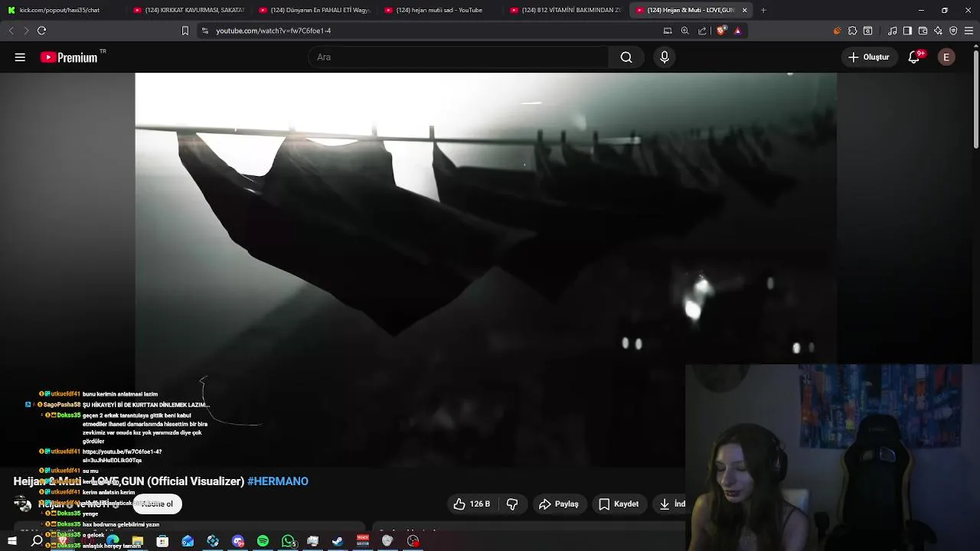Screen dimensions: 980x551
Task: Share this page via share icon
Action: click(702, 31)
